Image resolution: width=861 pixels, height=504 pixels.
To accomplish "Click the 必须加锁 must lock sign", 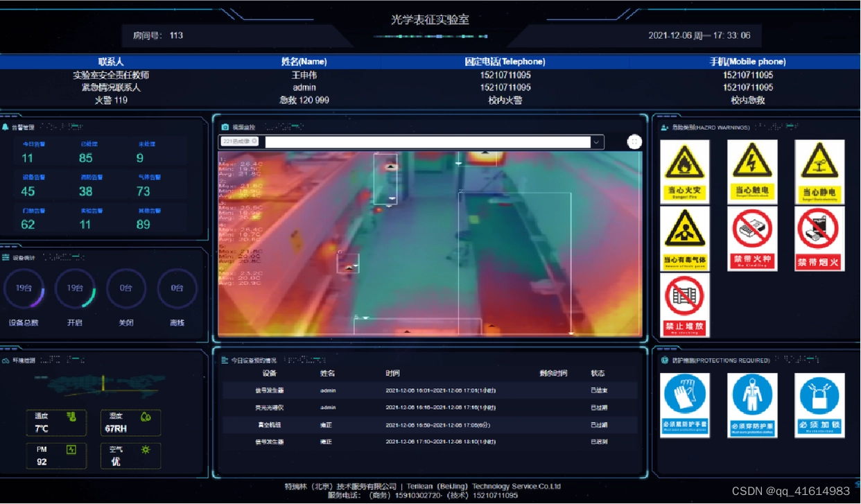I will click(819, 406).
